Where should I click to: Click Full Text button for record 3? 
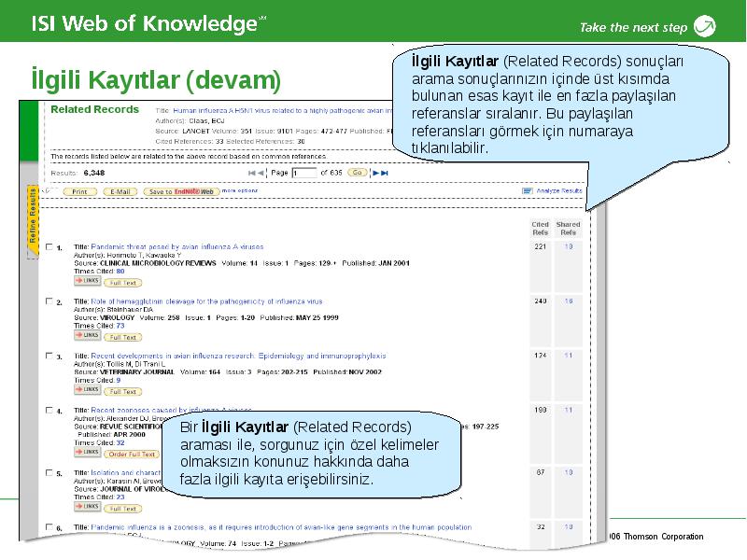[123, 392]
